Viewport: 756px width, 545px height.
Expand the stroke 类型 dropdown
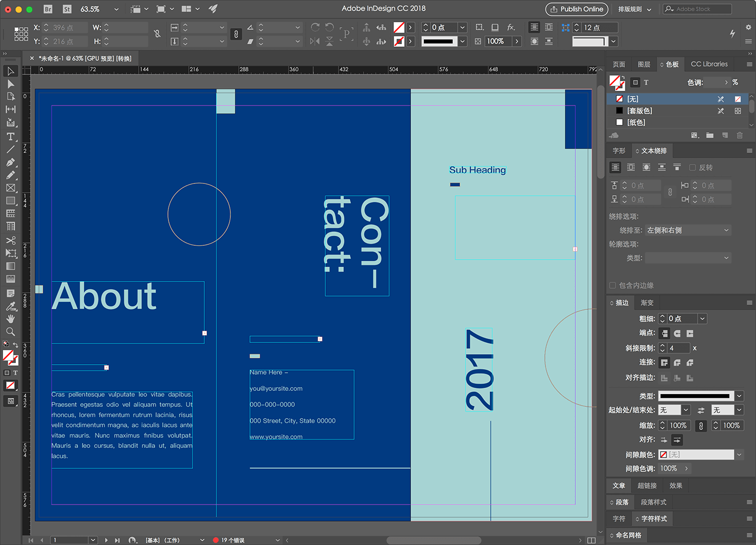(x=739, y=396)
